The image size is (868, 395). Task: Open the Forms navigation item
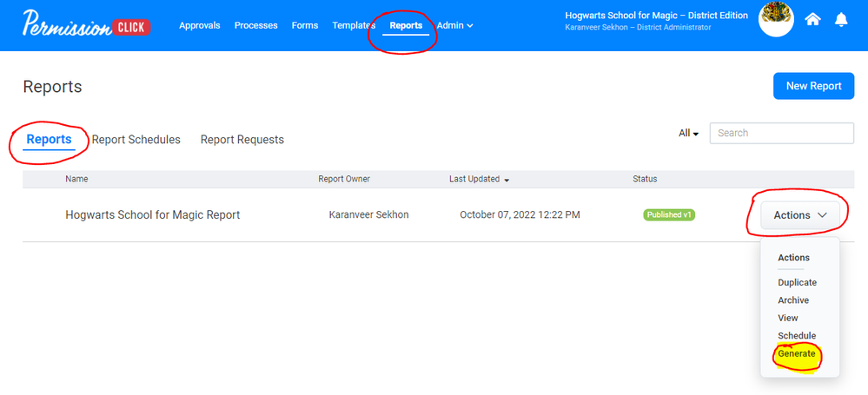click(x=305, y=25)
